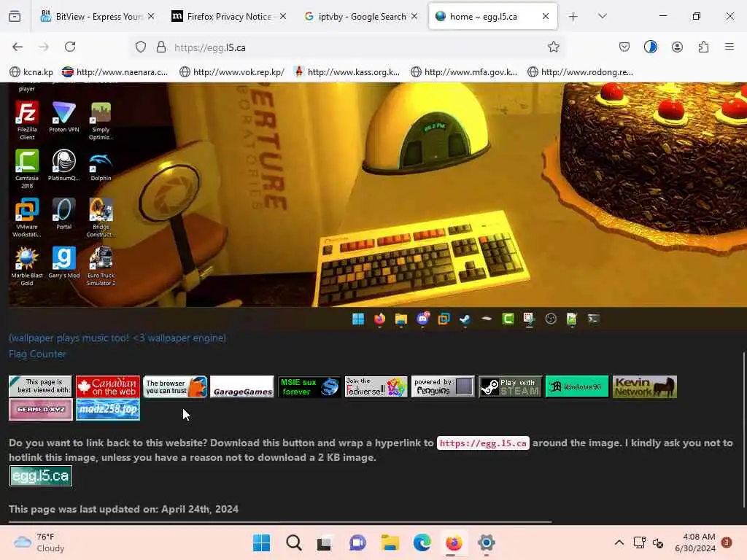Screen dimensions: 747x560
Task: Open the Dark Reader extension icon
Action: pyautogui.click(x=650, y=47)
